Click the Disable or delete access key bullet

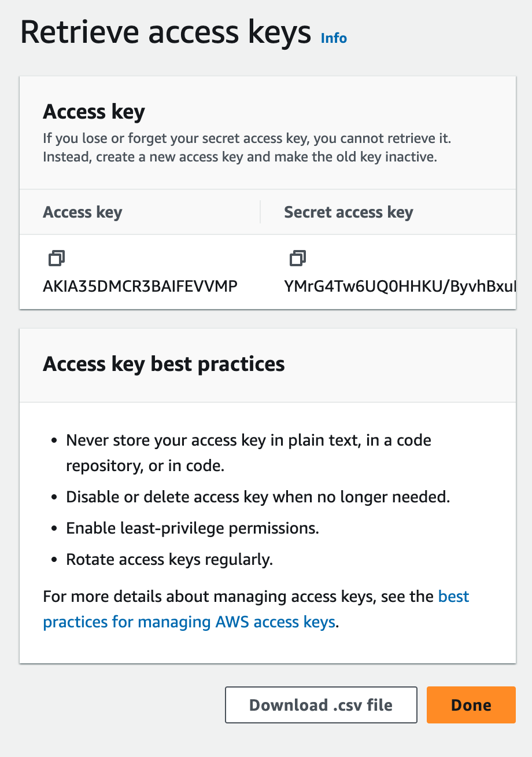[257, 497]
